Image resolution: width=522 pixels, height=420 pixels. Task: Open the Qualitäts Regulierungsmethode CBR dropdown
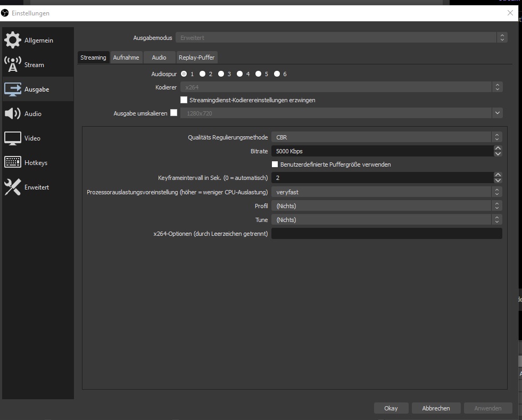tap(386, 137)
